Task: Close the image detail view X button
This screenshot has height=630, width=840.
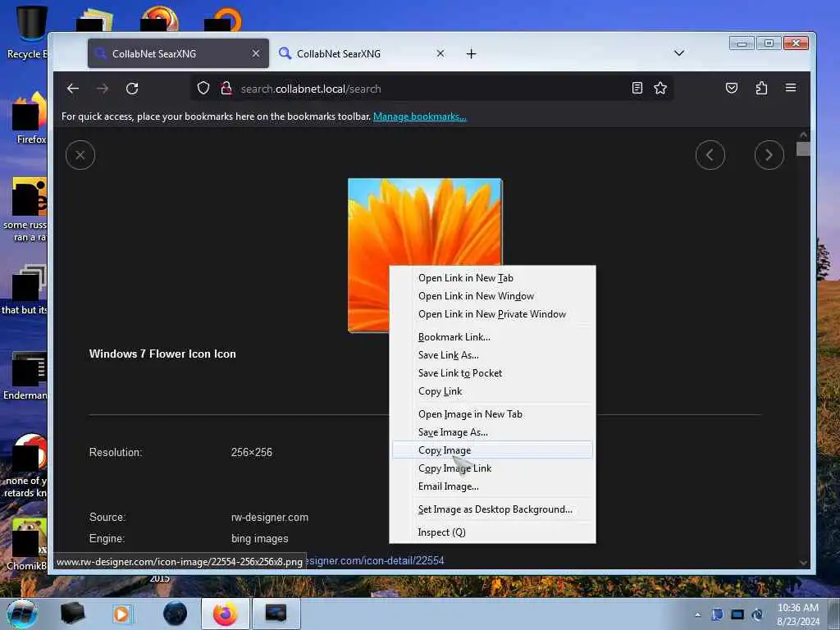Action: [x=80, y=155]
